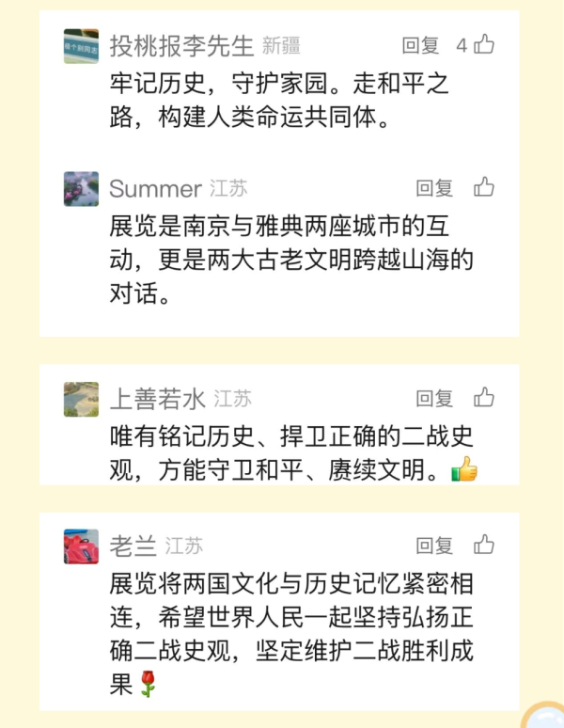Open 老兰's red car avatar
Image resolution: width=564 pixels, height=728 pixels.
(x=81, y=546)
